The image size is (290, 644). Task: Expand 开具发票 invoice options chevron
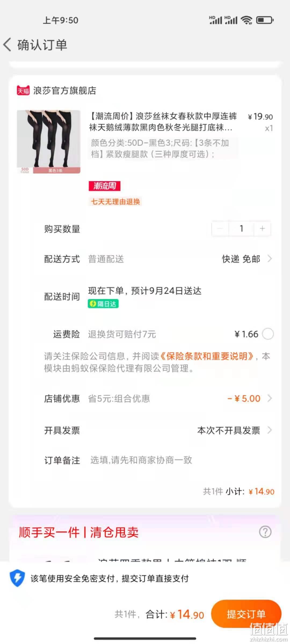[x=270, y=430]
